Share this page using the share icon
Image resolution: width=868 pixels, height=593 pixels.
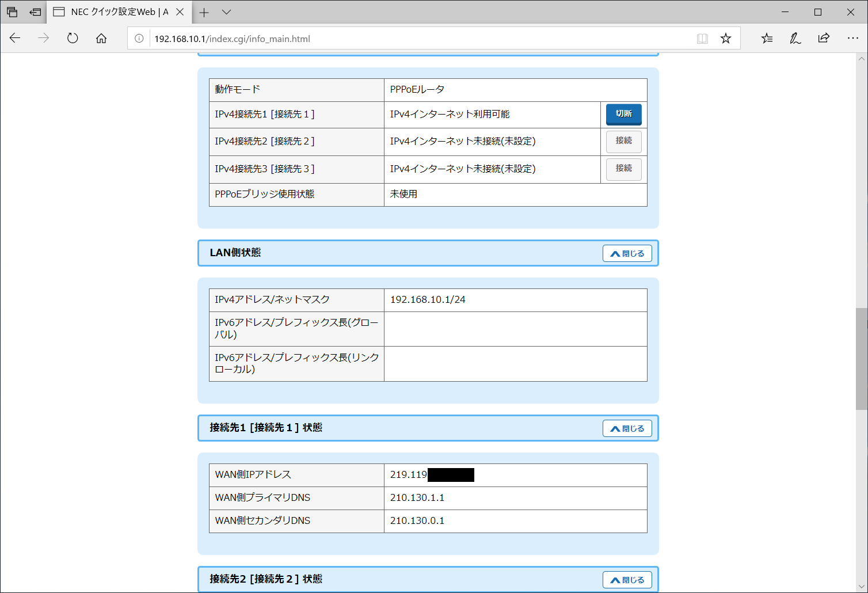(824, 38)
